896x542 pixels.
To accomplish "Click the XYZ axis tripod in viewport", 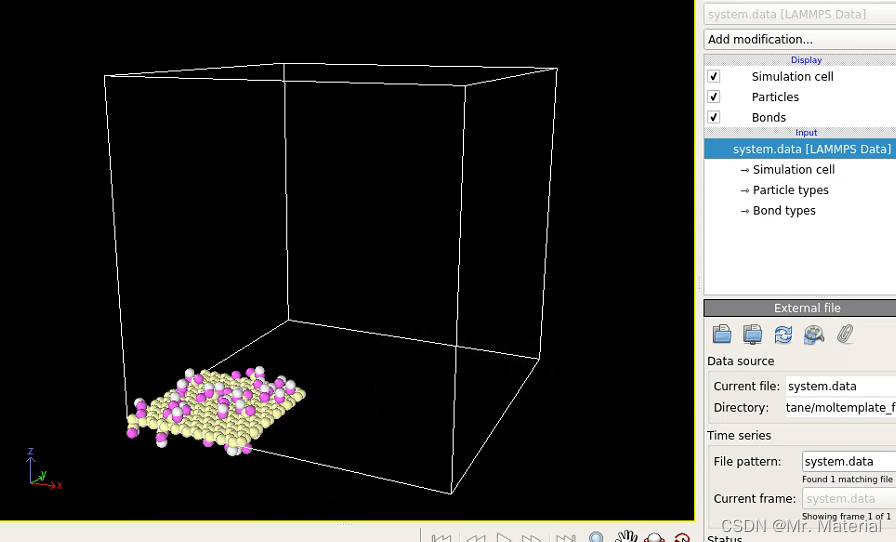I will [43, 469].
